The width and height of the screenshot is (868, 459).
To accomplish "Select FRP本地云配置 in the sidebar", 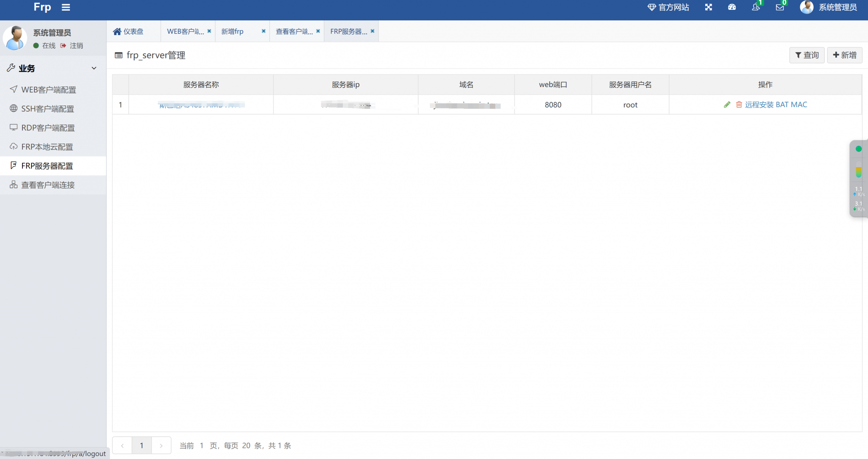I will pyautogui.click(x=48, y=147).
